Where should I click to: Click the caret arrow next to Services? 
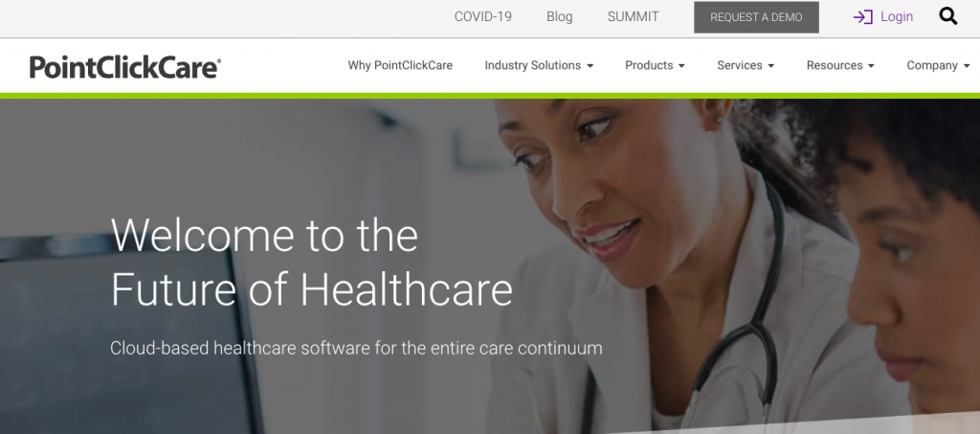770,66
